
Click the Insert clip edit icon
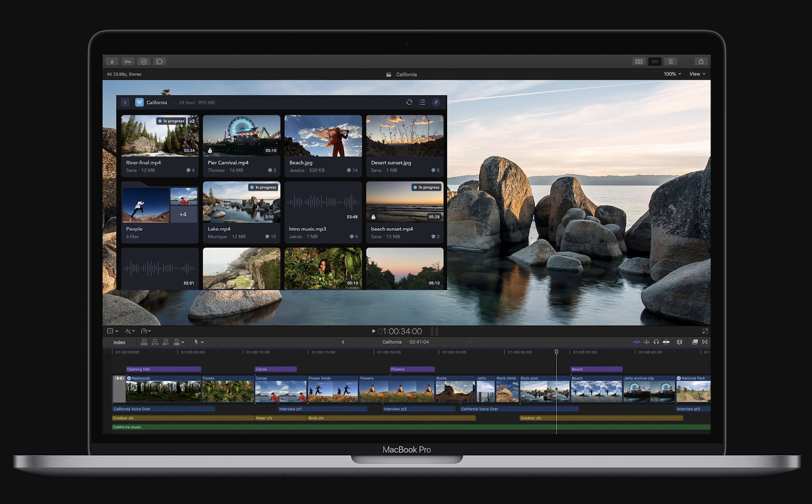155,342
